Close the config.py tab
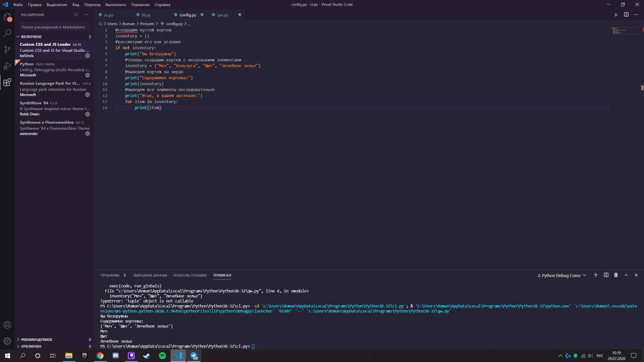Screen dimensions: 644x362 click(202, 15)
